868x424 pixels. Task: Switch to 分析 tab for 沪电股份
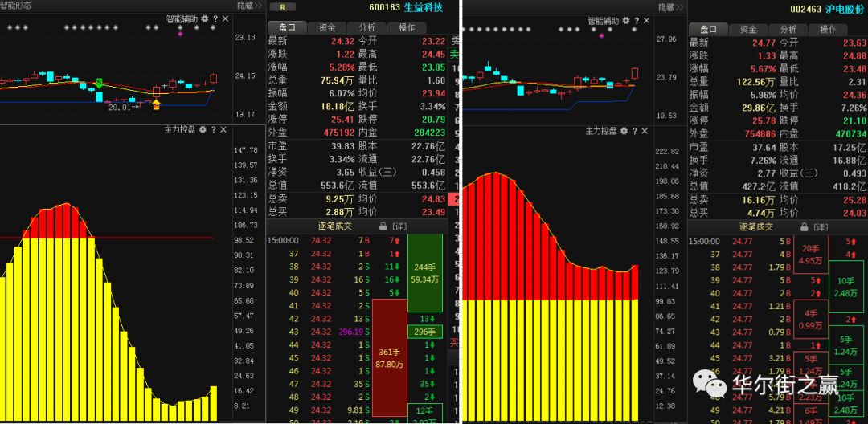click(788, 29)
